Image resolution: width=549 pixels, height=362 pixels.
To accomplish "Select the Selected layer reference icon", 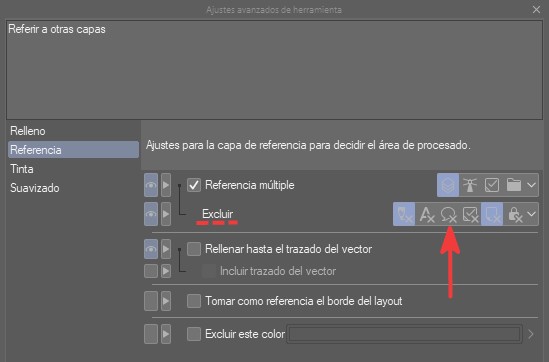I will click(x=492, y=185).
